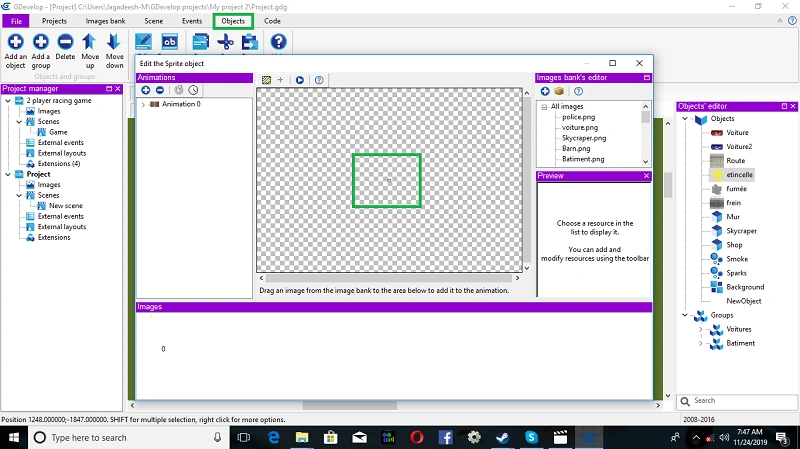
Task: Expand the Voitures group
Action: 701,330
